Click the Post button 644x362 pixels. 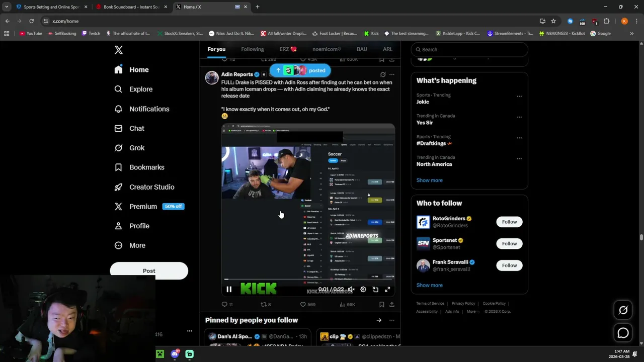point(149,270)
